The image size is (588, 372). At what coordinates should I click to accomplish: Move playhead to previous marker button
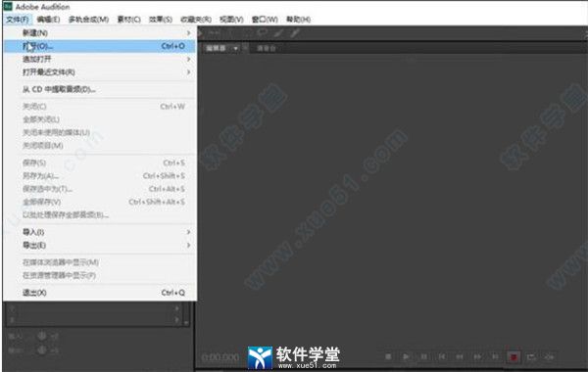point(442,356)
